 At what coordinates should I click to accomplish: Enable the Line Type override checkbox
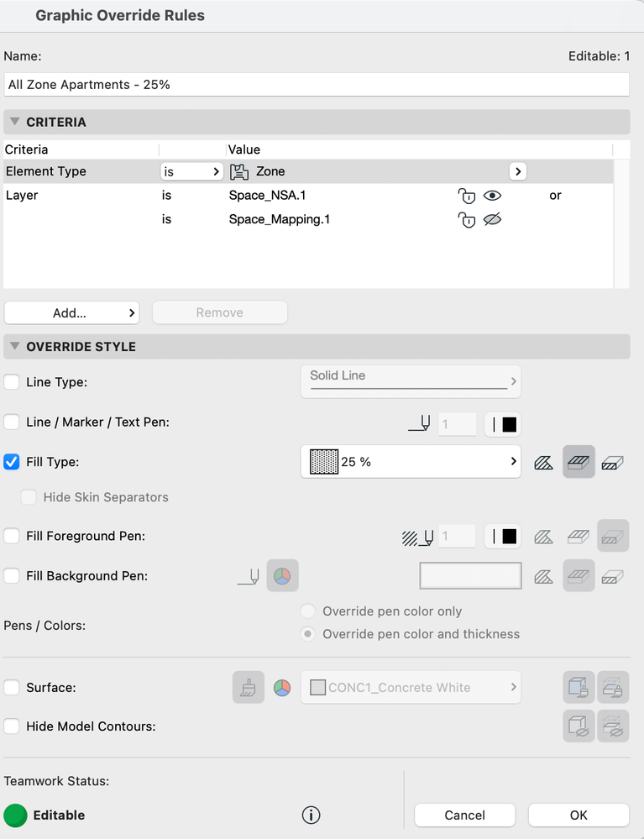tap(12, 382)
